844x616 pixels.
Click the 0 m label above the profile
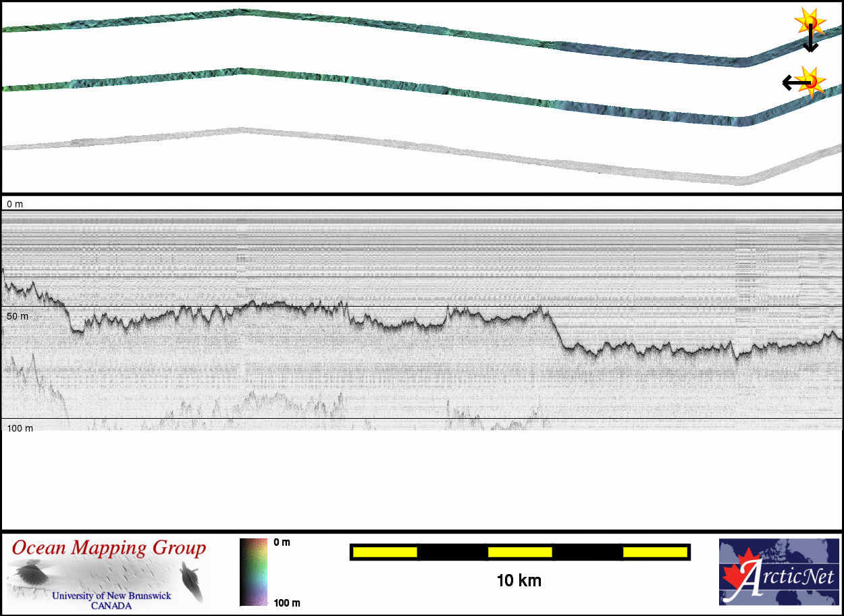14,204
